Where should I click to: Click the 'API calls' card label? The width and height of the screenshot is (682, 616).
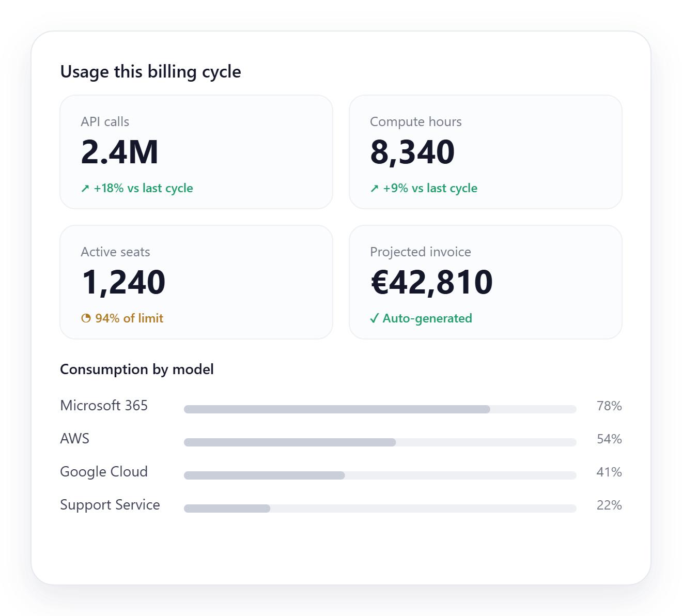pos(105,122)
